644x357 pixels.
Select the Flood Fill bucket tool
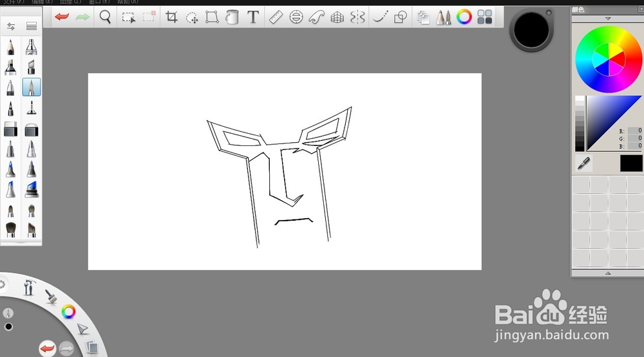click(x=232, y=17)
